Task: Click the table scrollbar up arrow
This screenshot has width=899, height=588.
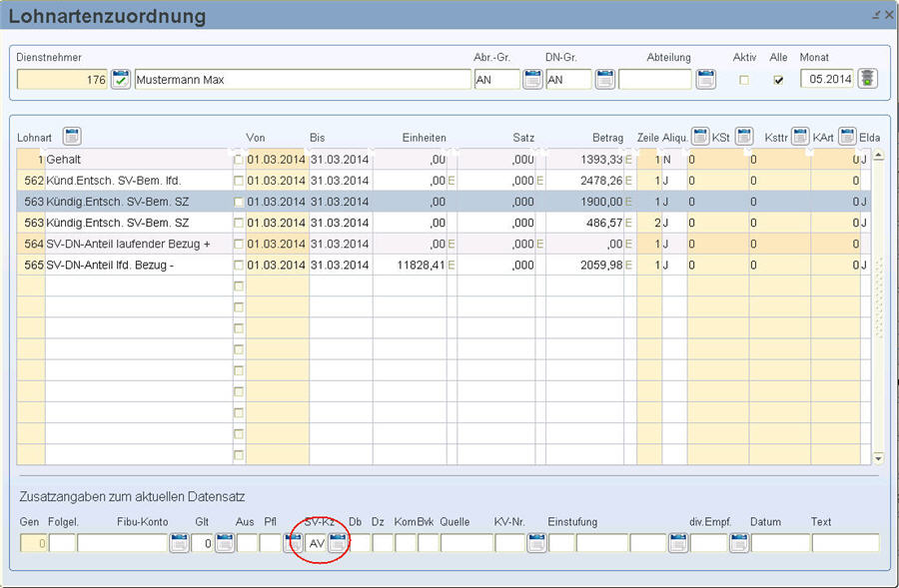Action: tap(878, 156)
